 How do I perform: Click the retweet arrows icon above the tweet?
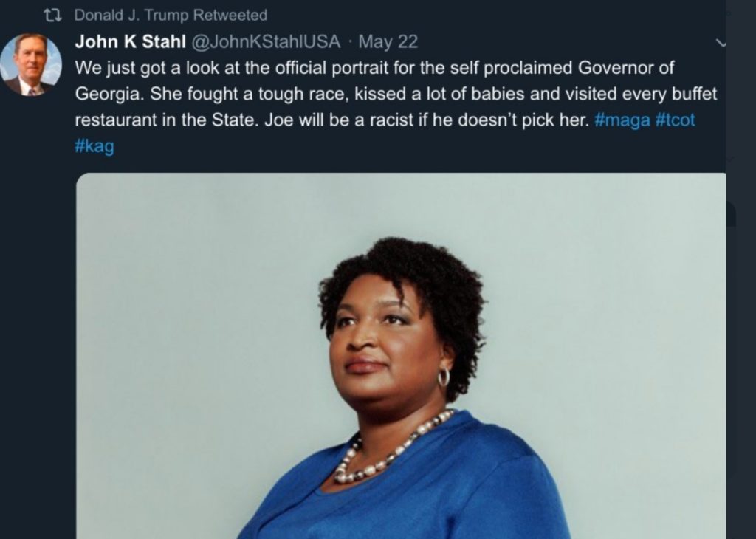tap(52, 16)
